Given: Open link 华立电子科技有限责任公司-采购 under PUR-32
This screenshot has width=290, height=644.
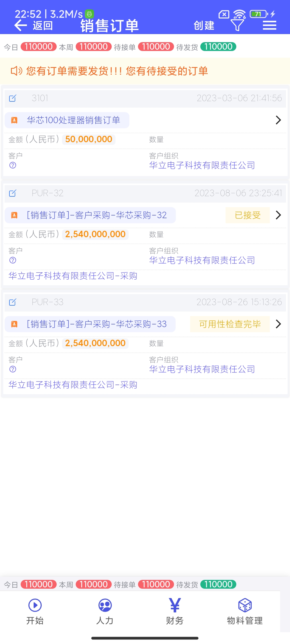Looking at the screenshot, I should pyautogui.click(x=73, y=276).
